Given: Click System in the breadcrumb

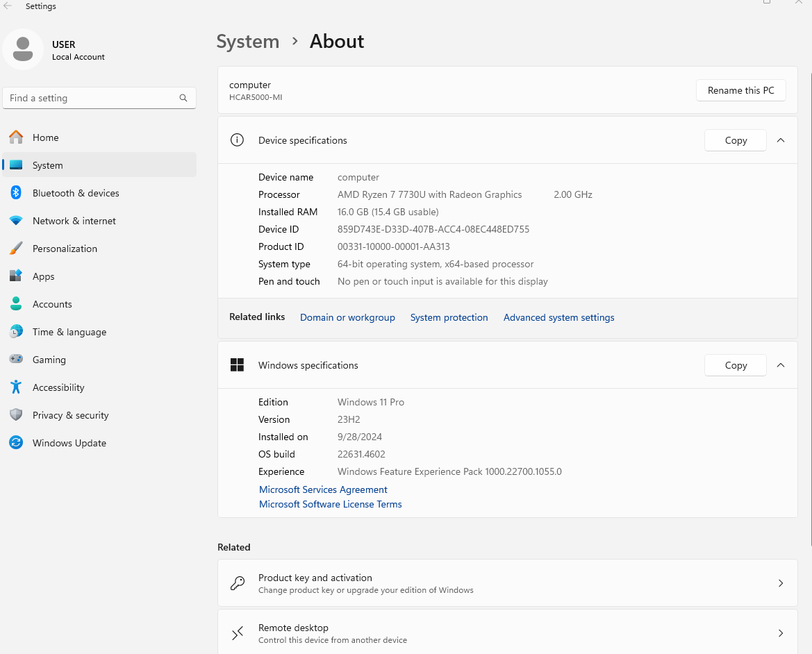Looking at the screenshot, I should (247, 42).
